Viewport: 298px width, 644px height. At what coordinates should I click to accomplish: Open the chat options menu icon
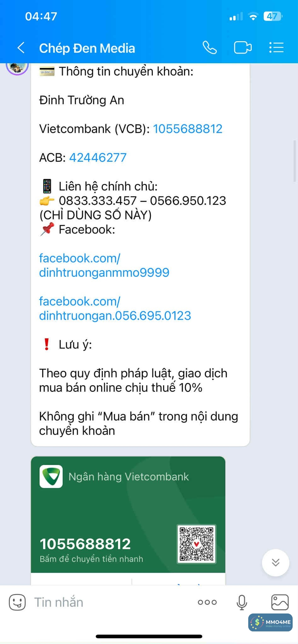point(277,48)
